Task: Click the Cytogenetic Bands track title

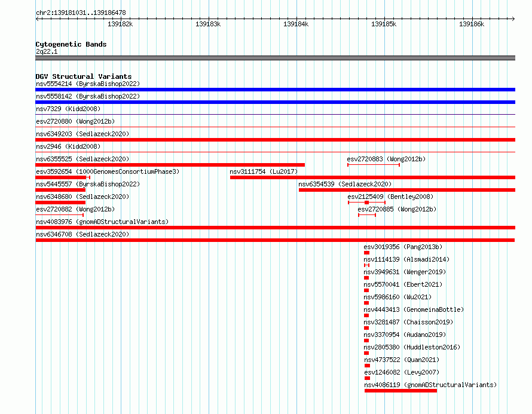Action: [71, 44]
